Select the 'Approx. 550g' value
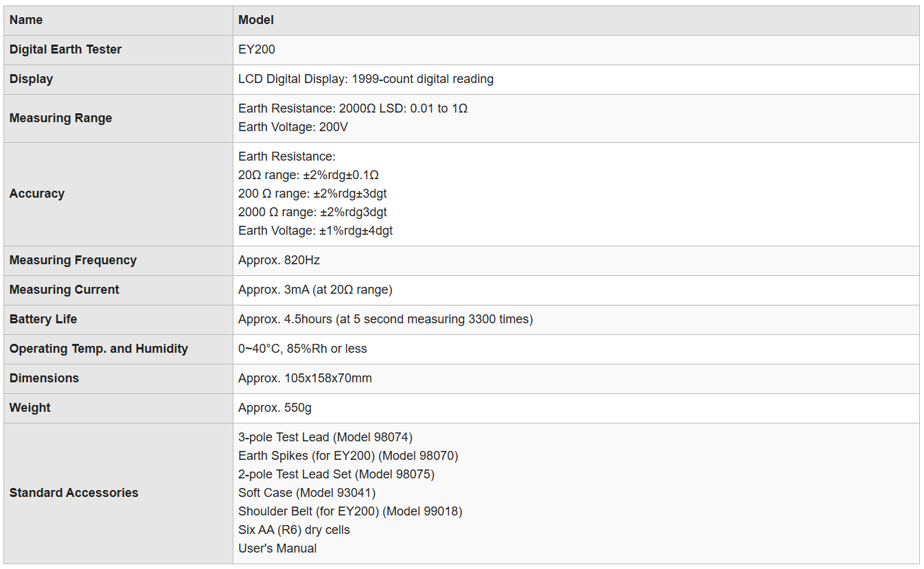This screenshot has width=924, height=569. pos(275,408)
